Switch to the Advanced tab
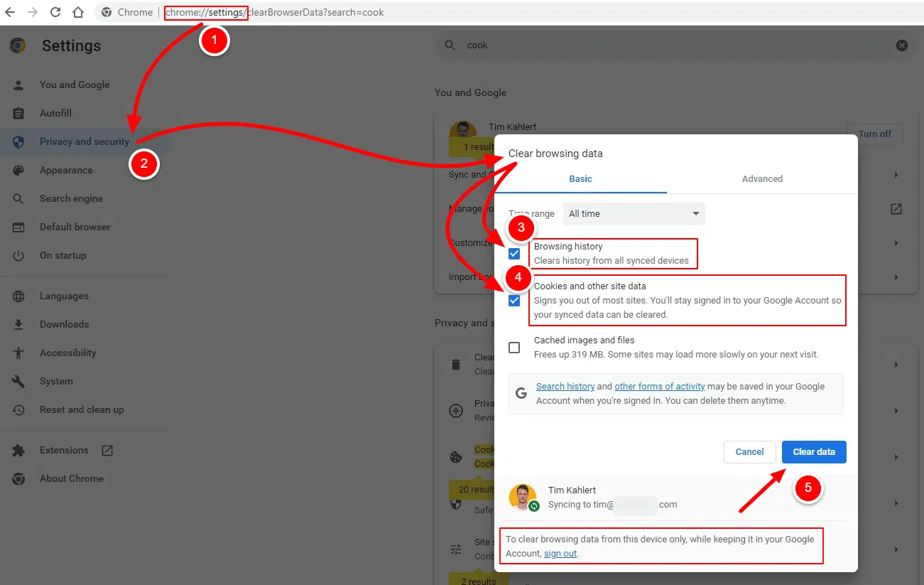The height and width of the screenshot is (585, 924). pos(762,179)
